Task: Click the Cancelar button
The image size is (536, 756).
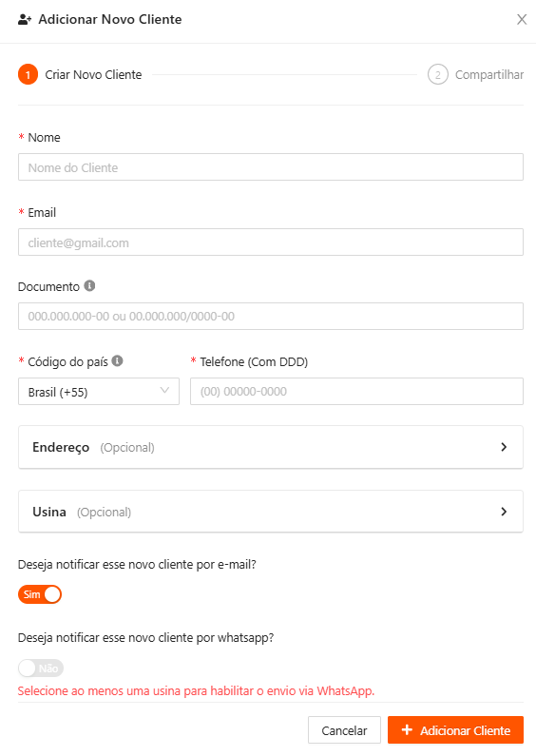Action: tap(344, 730)
